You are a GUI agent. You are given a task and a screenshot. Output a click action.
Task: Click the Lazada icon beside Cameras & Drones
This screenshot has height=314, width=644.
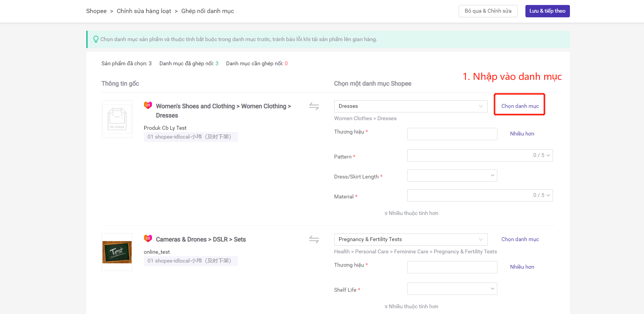[x=148, y=238]
